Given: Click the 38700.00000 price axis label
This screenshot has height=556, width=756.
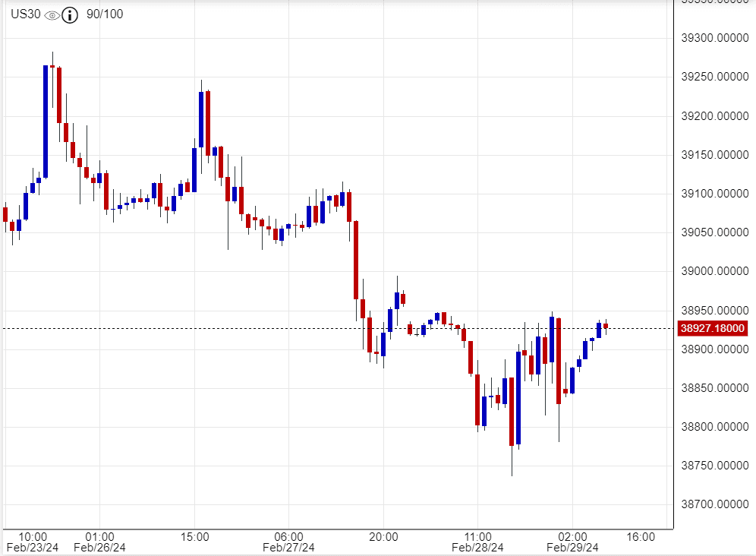Looking at the screenshot, I should point(713,504).
